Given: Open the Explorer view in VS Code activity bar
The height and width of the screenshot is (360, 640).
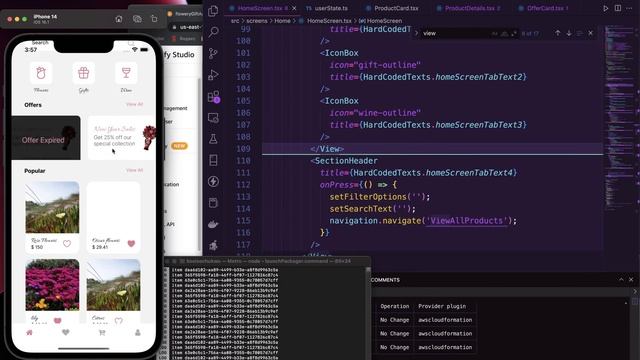Looking at the screenshot, I should [213, 11].
